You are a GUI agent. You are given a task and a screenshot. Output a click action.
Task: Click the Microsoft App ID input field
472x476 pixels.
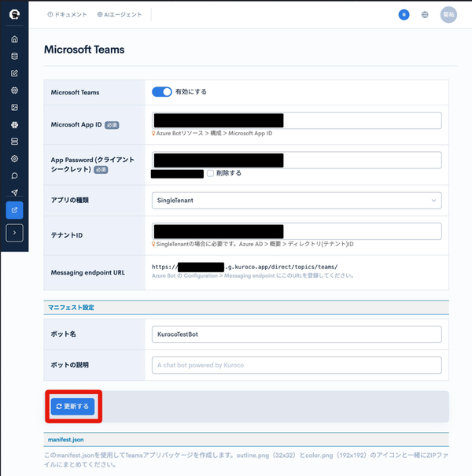[297, 120]
